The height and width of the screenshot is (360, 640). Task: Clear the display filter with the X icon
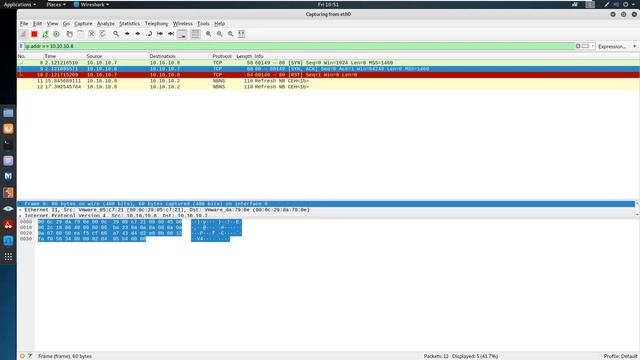[578, 46]
